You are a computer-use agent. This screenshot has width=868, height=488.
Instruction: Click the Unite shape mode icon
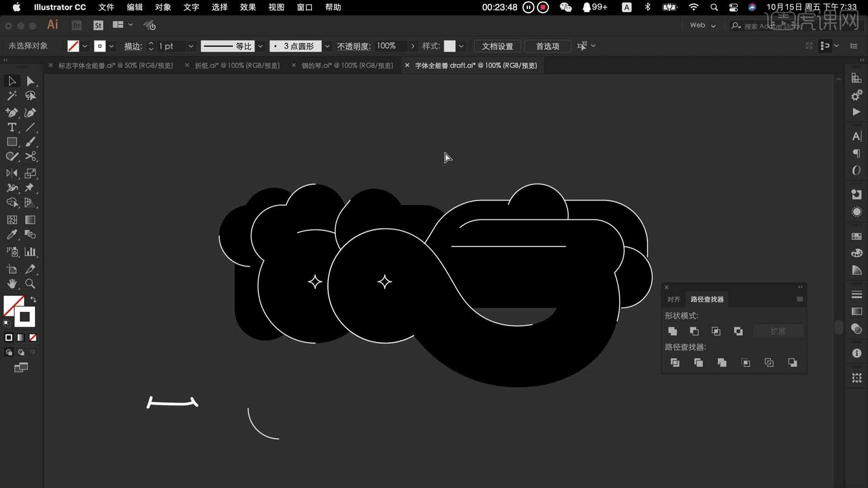coord(673,331)
